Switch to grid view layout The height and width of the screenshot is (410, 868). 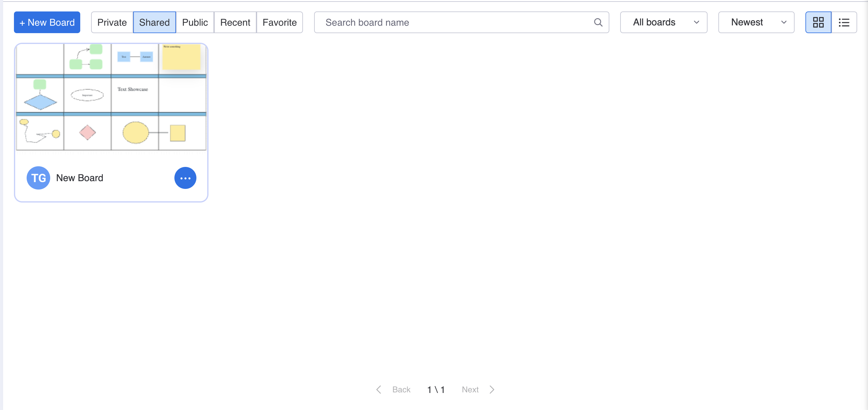[818, 23]
